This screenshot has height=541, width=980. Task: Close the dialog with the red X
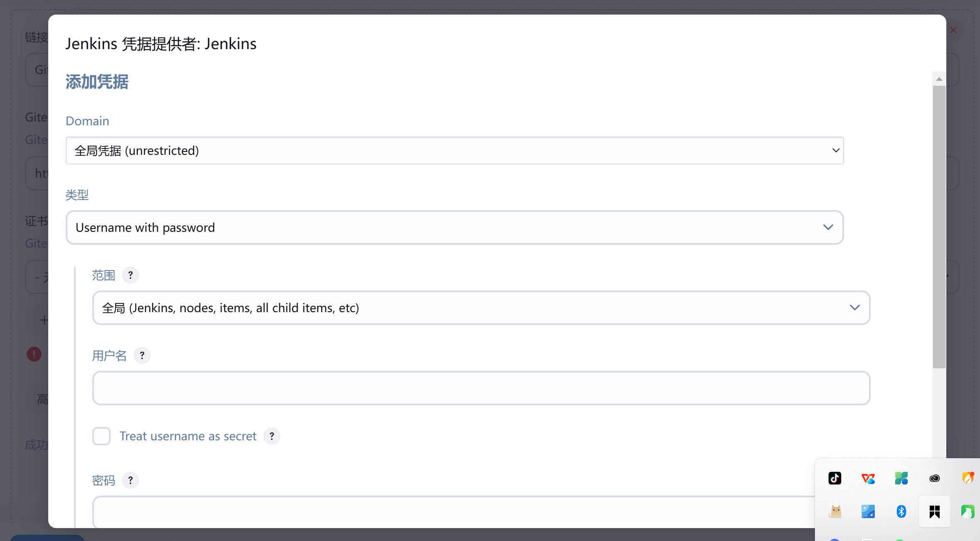(x=953, y=30)
